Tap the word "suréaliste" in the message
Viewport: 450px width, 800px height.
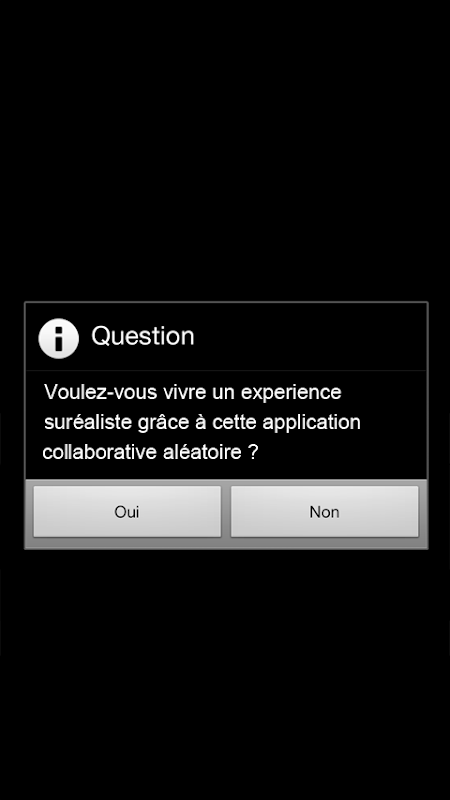point(87,422)
